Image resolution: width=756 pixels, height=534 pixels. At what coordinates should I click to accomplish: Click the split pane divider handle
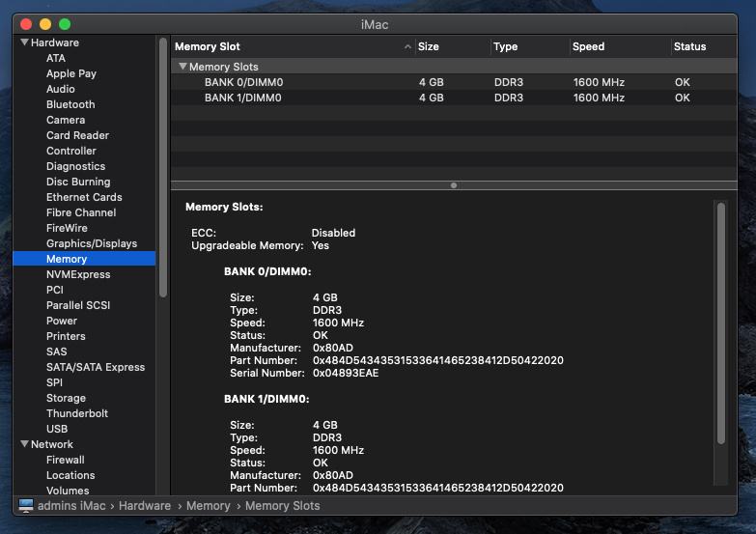tap(454, 185)
